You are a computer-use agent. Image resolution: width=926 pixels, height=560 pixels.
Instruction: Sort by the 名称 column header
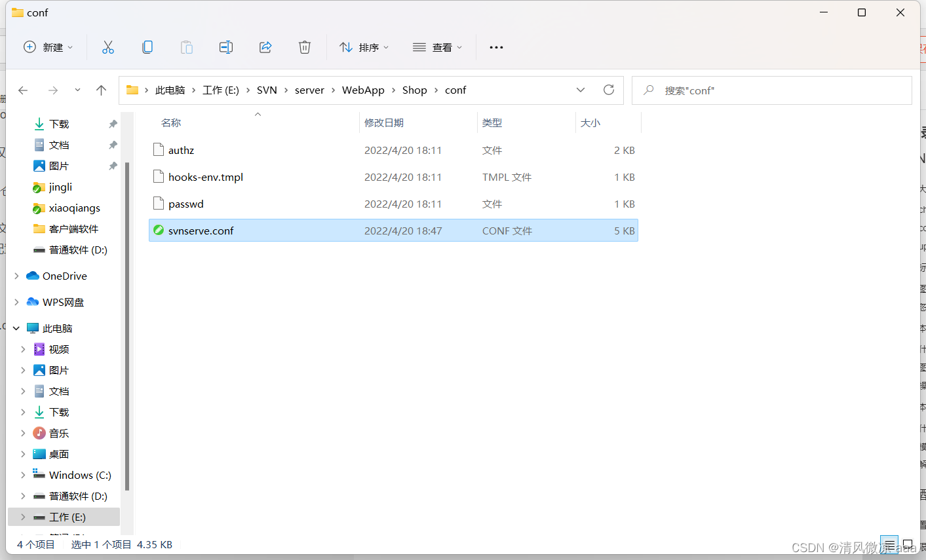click(171, 122)
